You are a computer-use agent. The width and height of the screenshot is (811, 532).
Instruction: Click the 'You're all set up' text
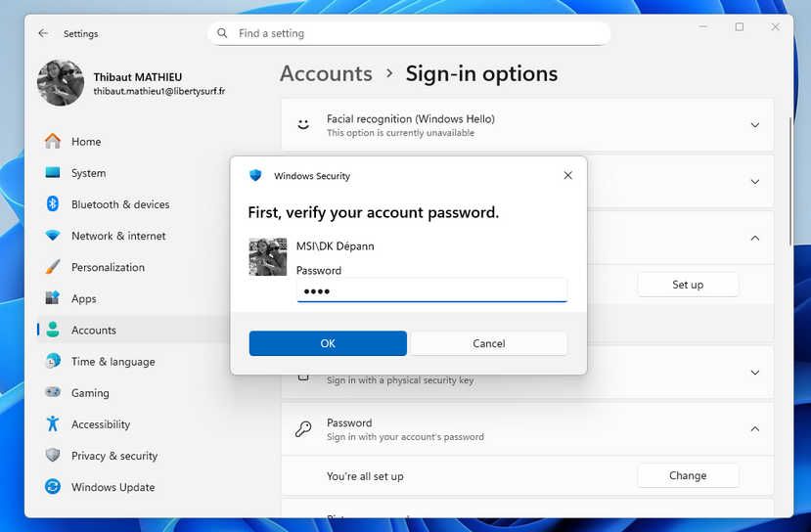tap(365, 476)
